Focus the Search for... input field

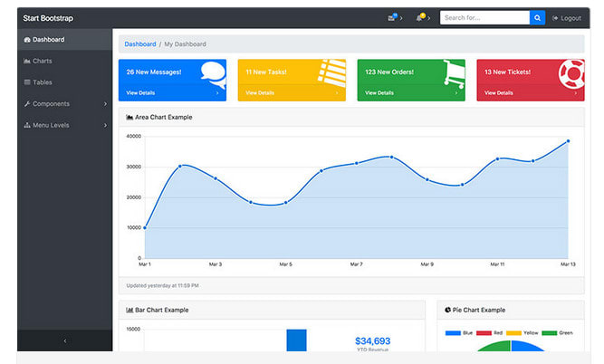coord(484,18)
